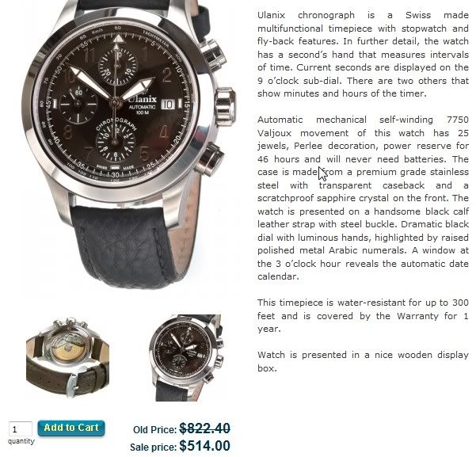This screenshot has height=457, width=476.
Task: Click the 'Automatic mechanical self-winding 7750' paragraph
Action: pos(363,198)
